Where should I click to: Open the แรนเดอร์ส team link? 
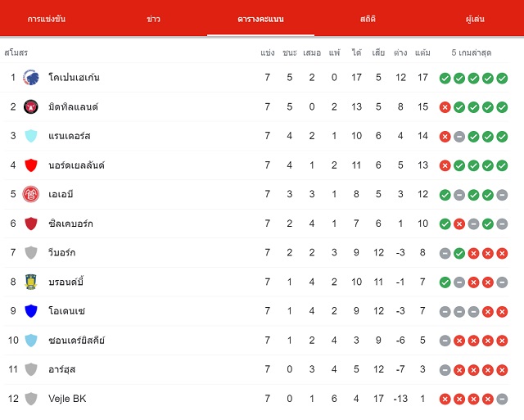pos(70,136)
